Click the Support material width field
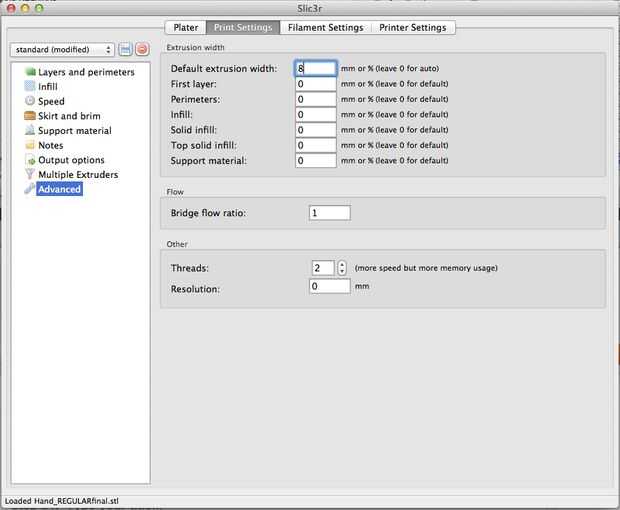Viewport: 620px width, 510px height. (316, 161)
